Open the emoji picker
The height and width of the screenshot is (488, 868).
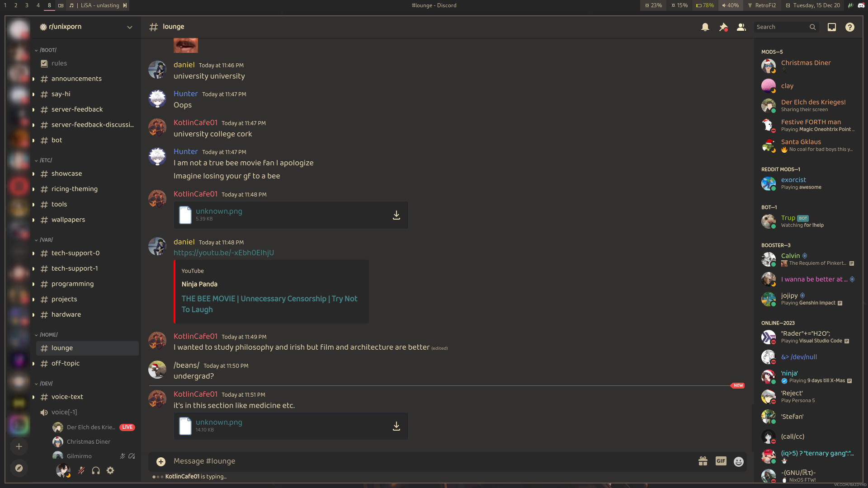tap(738, 461)
